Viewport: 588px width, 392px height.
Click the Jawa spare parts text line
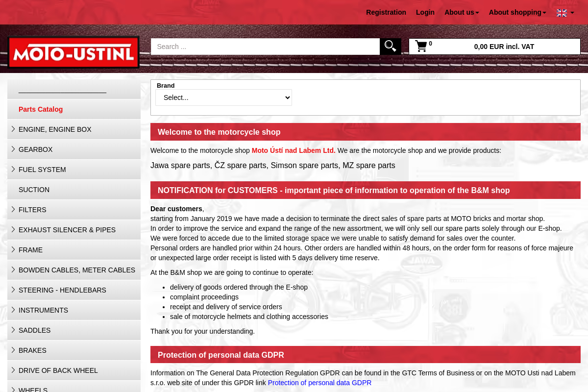(272, 166)
